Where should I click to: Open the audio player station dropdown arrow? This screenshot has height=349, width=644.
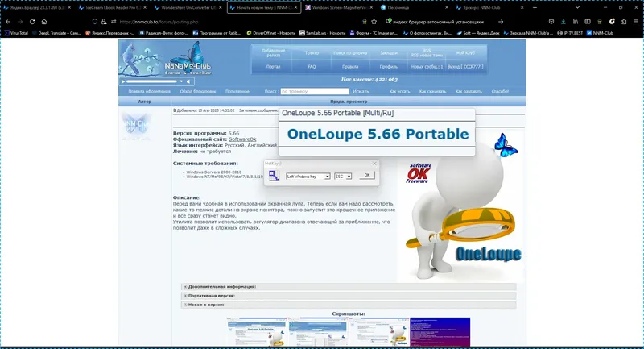pos(181,81)
